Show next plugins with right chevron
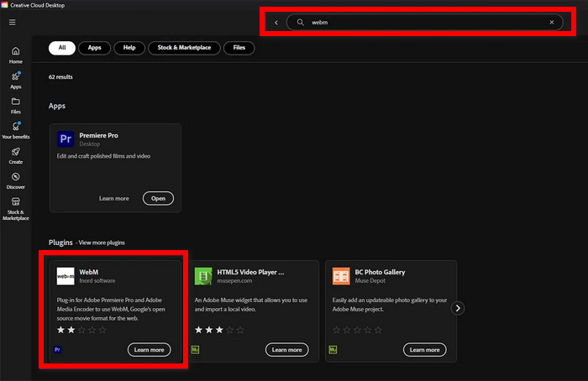Image resolution: width=588 pixels, height=381 pixels. click(x=458, y=308)
